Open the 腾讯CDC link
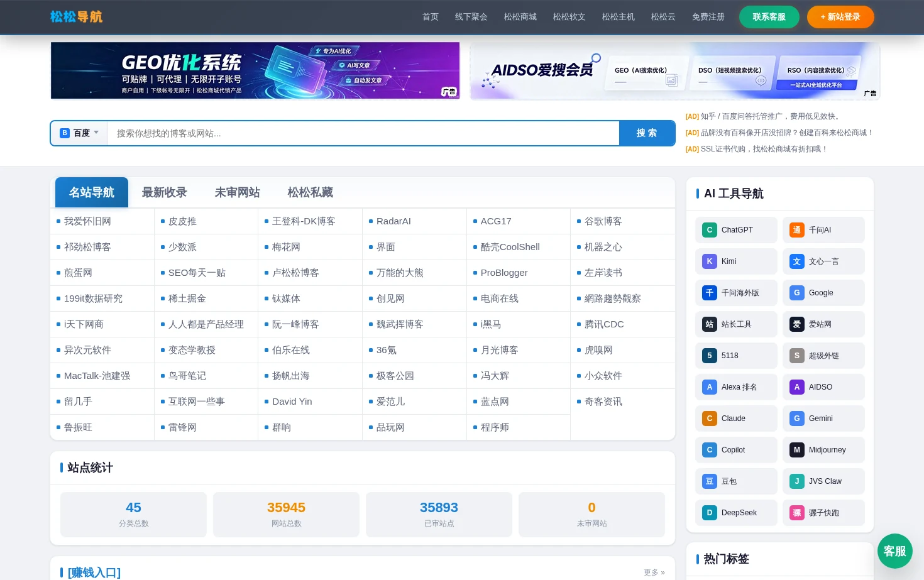Image resolution: width=924 pixels, height=580 pixels. pyautogui.click(x=604, y=324)
